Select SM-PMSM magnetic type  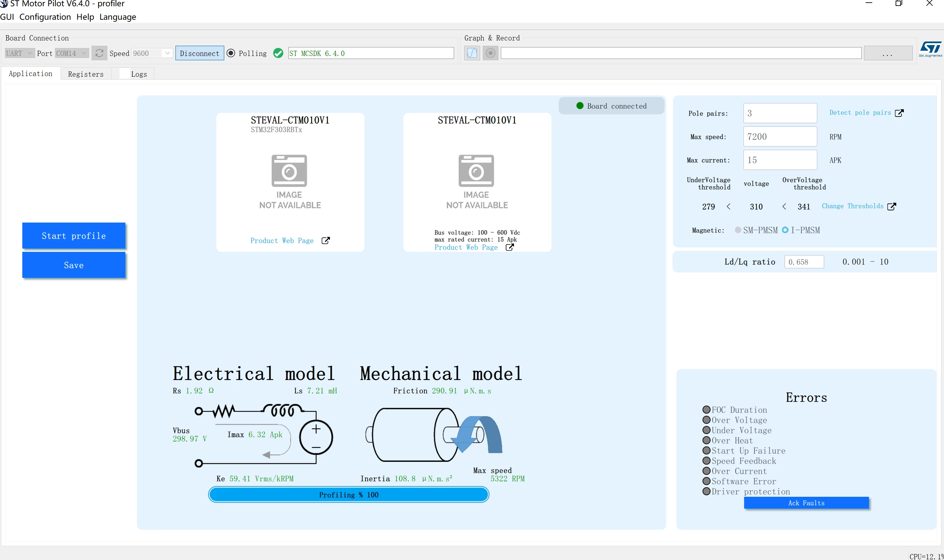point(738,230)
